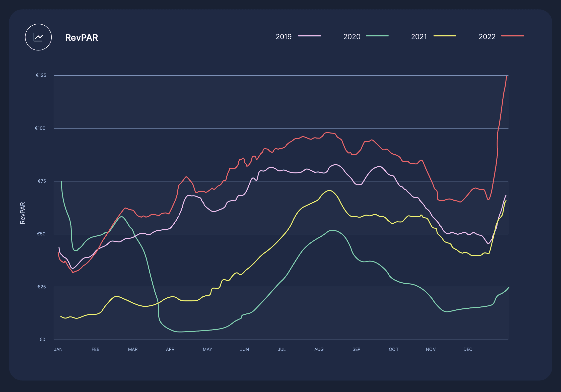Toggle the 2021 legend series

coord(419,37)
